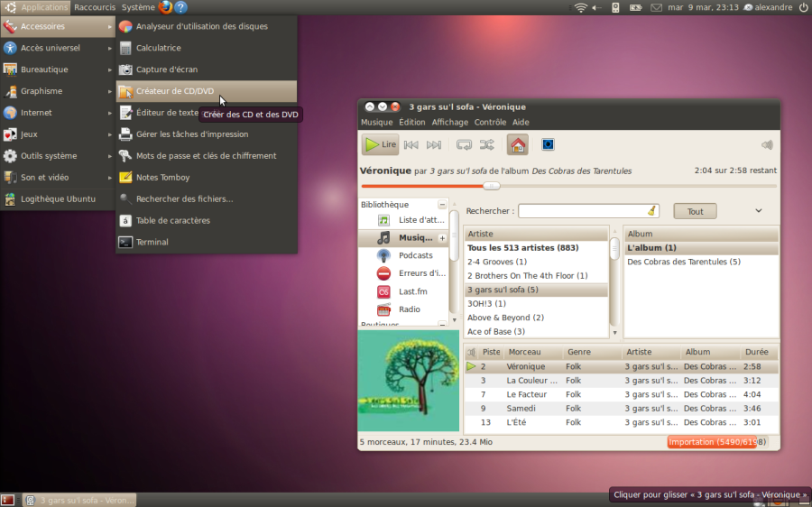
Task: Open the Aide menu
Action: 521,122
